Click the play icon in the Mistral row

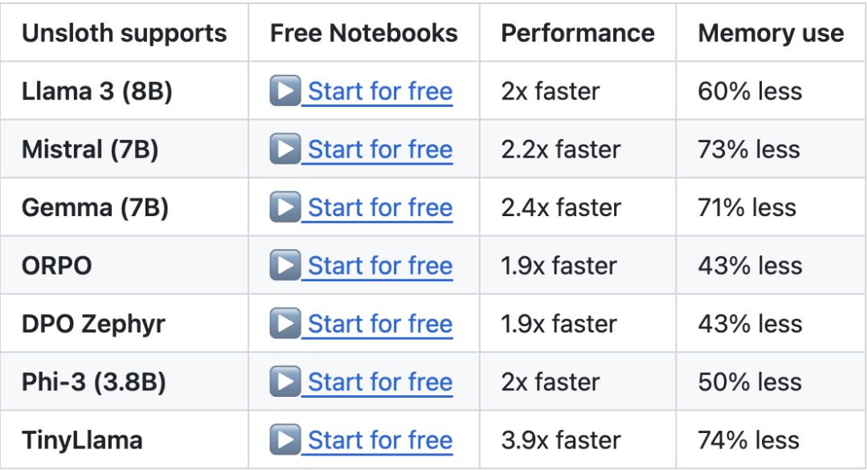(x=285, y=149)
